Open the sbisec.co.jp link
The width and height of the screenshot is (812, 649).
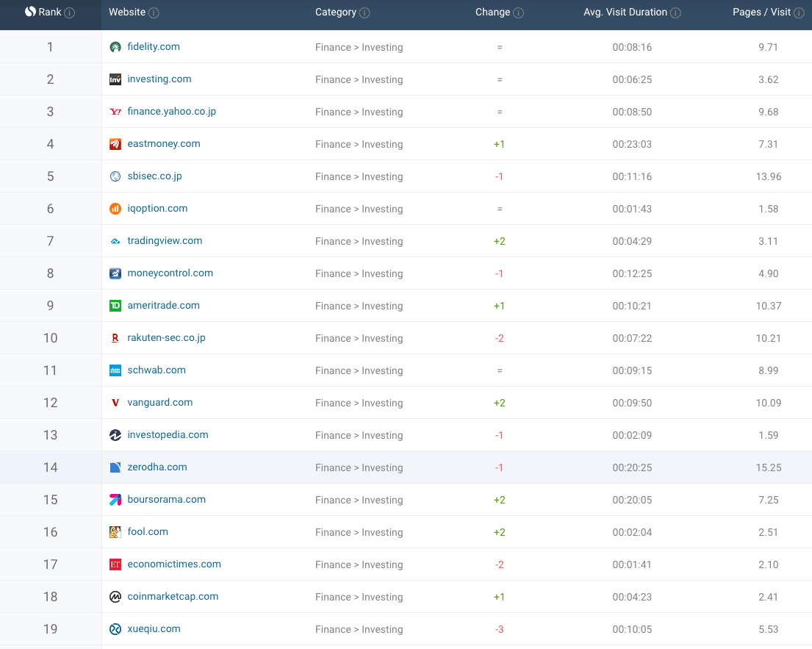[x=154, y=176]
